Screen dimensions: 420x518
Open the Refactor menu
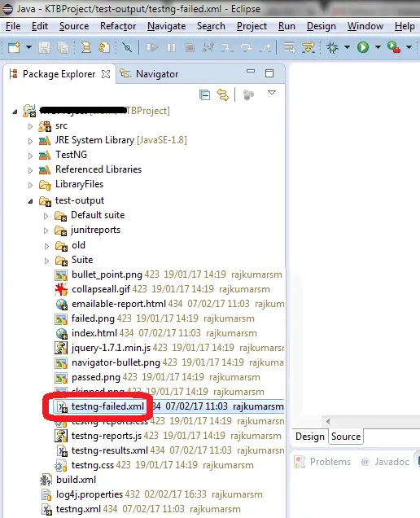(x=118, y=26)
